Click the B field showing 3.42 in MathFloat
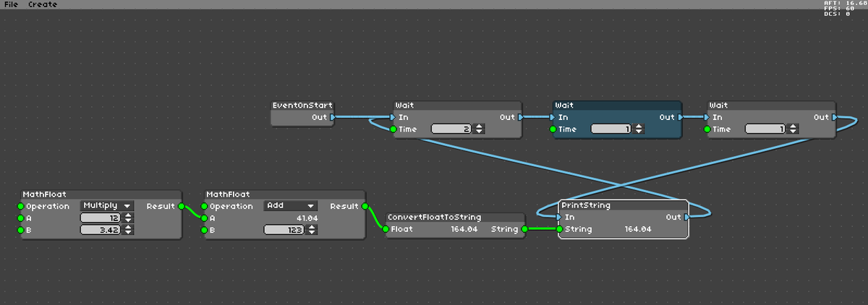Screen dimensions: 868x305 click(101, 230)
